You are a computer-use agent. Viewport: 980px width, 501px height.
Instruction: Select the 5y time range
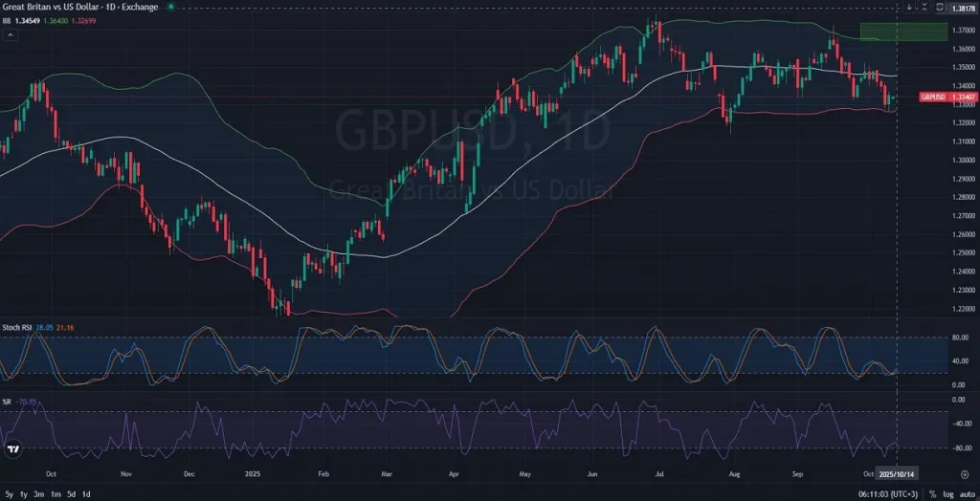(10, 494)
